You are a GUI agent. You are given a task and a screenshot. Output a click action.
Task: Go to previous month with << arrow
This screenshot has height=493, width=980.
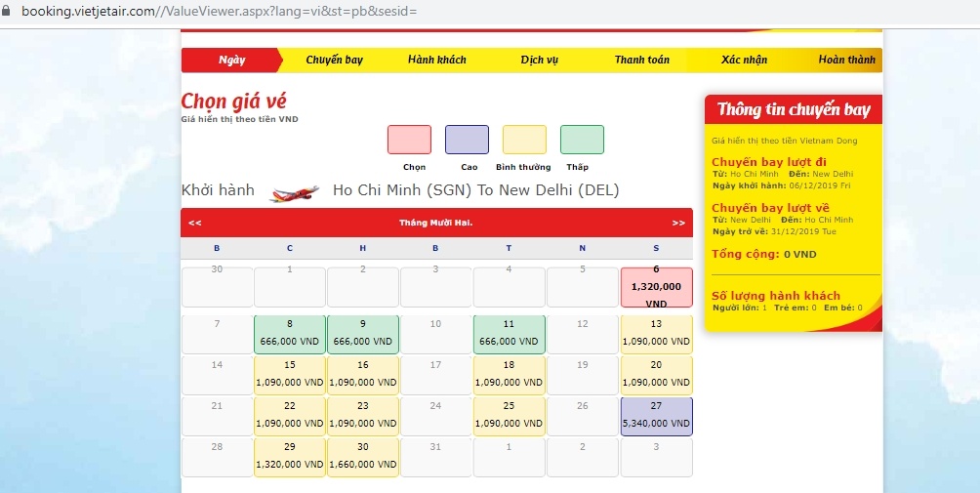(195, 223)
